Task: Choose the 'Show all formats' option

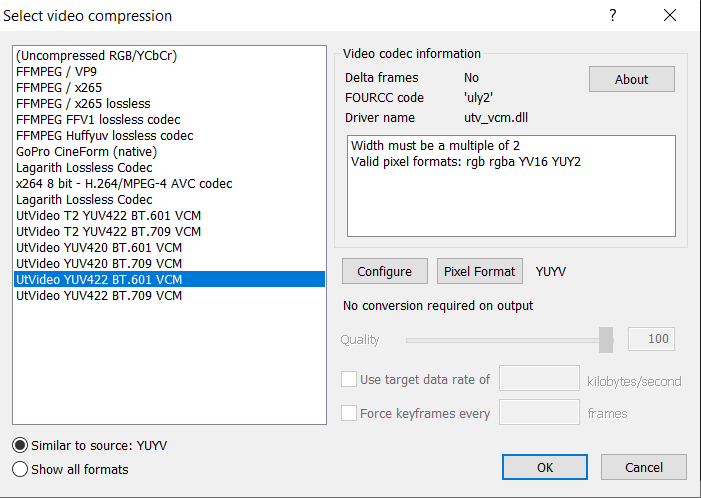Action: tap(20, 469)
